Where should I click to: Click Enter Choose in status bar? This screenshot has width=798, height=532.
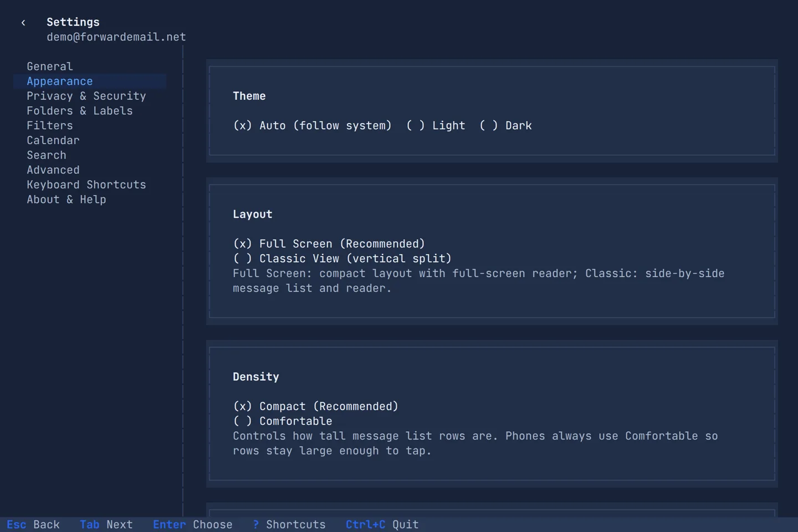tap(193, 525)
